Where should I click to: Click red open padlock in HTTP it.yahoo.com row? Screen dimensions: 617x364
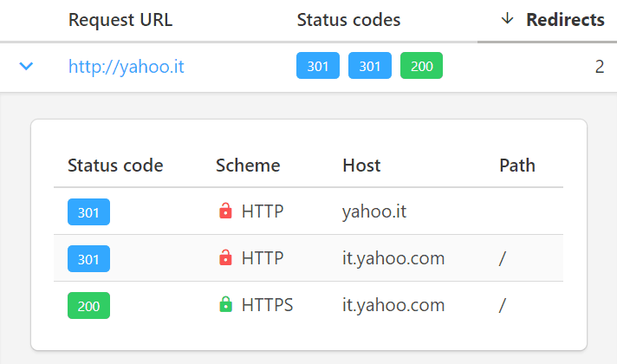225,257
